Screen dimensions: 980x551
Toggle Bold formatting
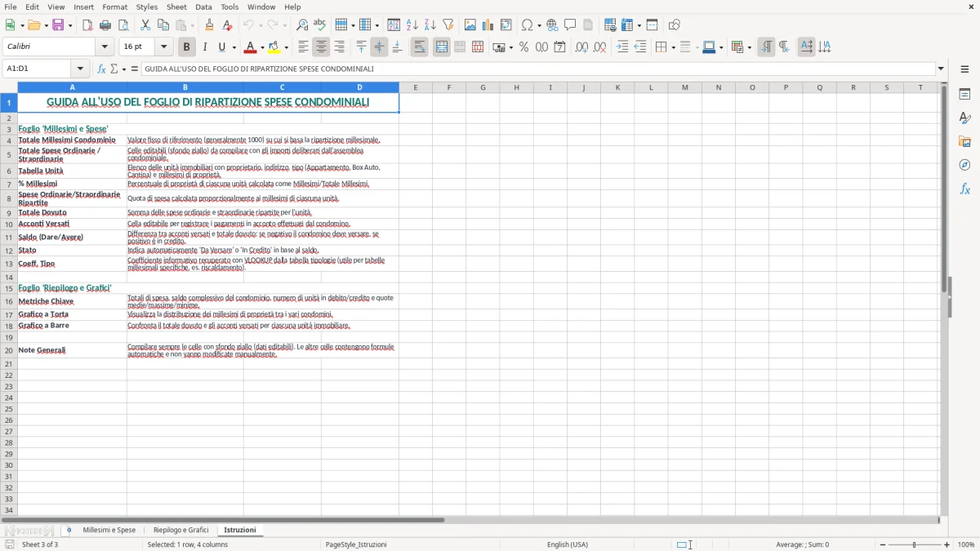tap(186, 47)
